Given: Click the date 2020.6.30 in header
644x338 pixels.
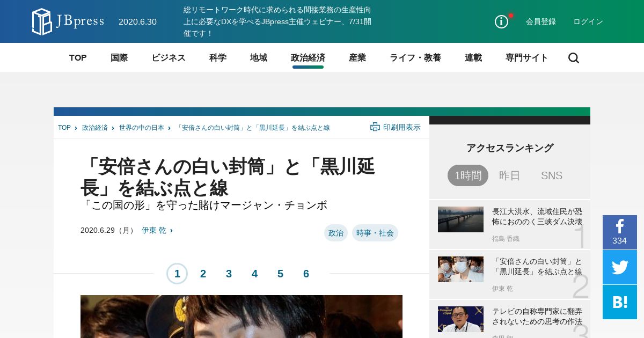Looking at the screenshot, I should (137, 21).
